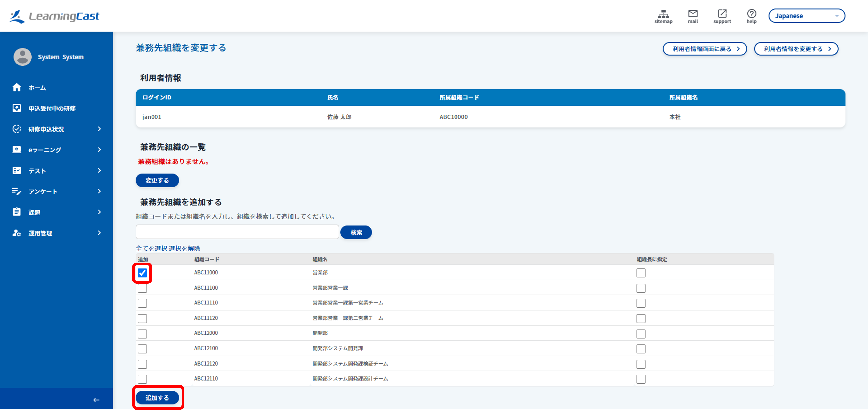Image resolution: width=868 pixels, height=410 pixels.
Task: Click the 利用者情報画面に戻る button
Action: [x=705, y=49]
